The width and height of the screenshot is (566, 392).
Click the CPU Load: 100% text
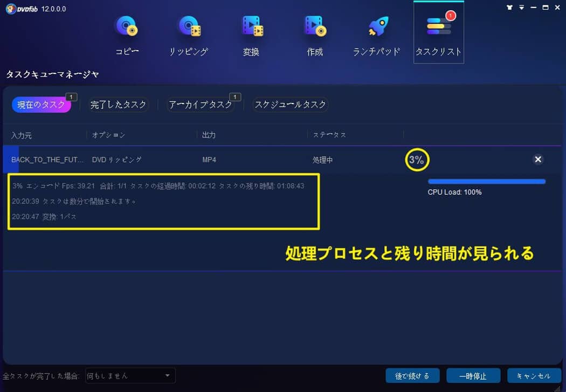(454, 192)
